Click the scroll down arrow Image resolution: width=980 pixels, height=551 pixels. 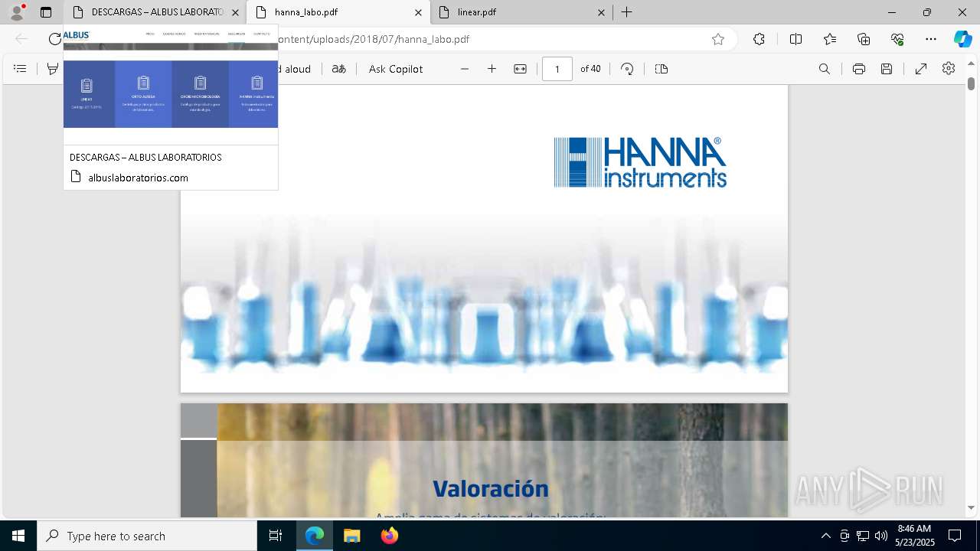pos(971,507)
